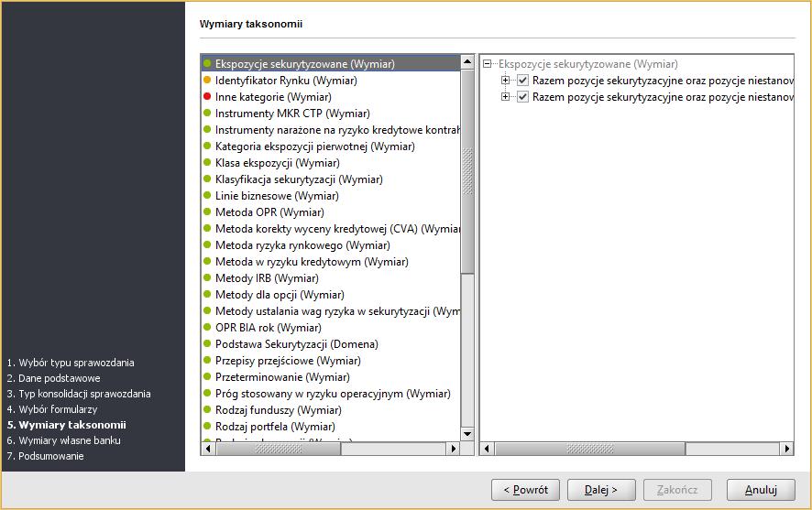Click orange status dot beside Identyfikator Rynku
The image size is (812, 510).
tap(207, 81)
